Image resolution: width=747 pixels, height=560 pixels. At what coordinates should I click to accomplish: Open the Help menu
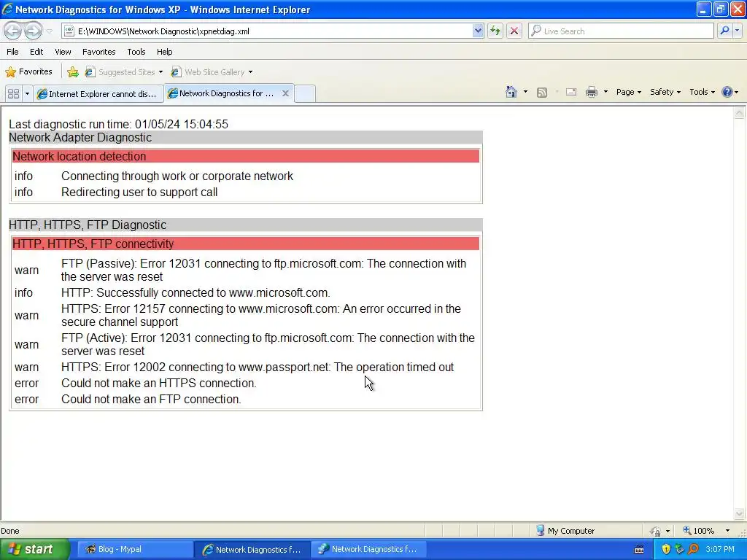(165, 52)
